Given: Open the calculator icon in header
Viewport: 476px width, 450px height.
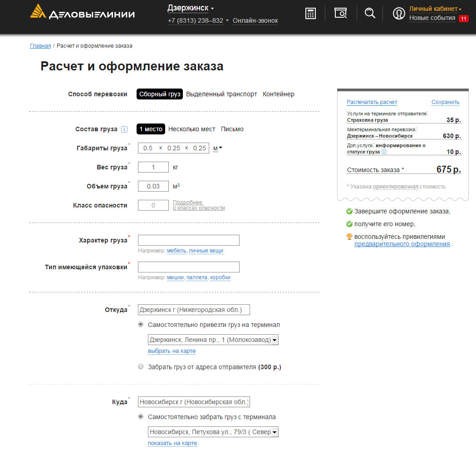Looking at the screenshot, I should 310,13.
